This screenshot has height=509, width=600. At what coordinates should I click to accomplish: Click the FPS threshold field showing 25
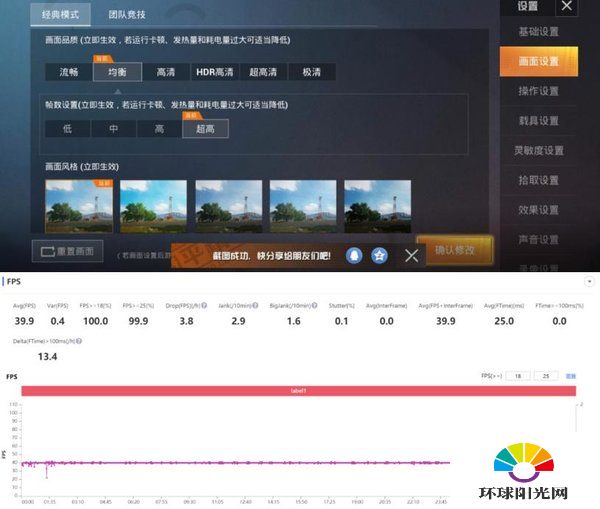click(x=546, y=376)
